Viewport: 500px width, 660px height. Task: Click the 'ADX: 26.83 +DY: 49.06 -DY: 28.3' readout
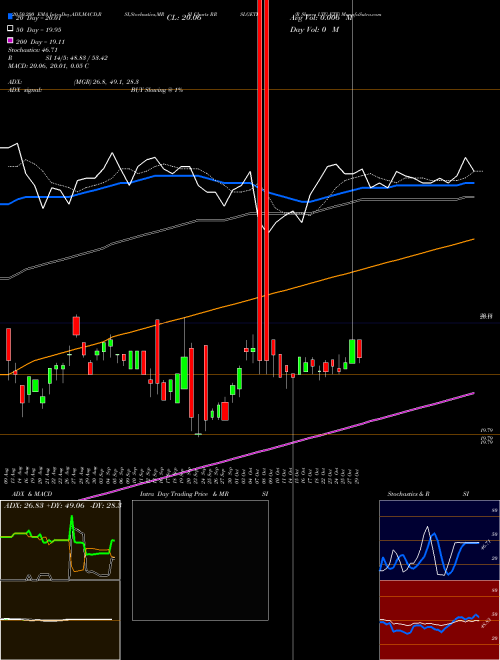63,505
